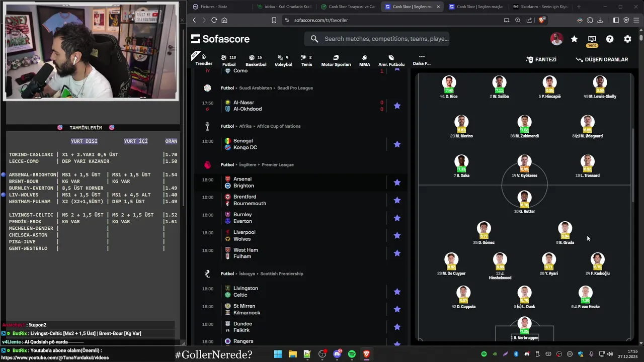The image size is (644, 362).
Task: Open Sofascore help question icon
Action: 610,39
